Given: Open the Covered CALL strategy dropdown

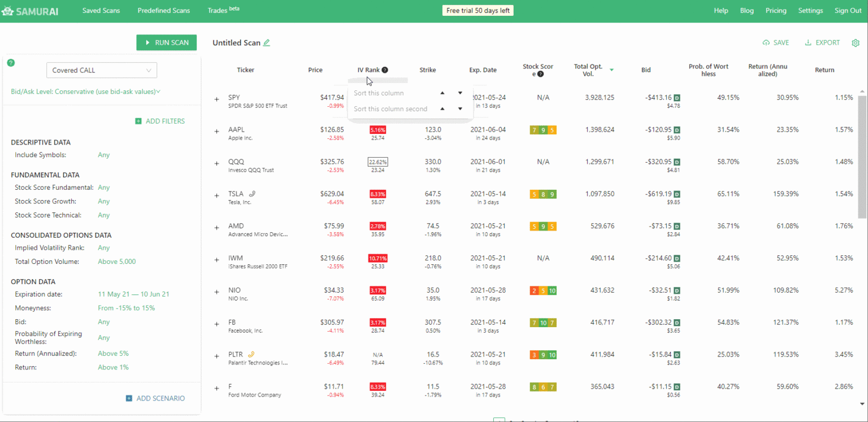Looking at the screenshot, I should pyautogui.click(x=102, y=70).
